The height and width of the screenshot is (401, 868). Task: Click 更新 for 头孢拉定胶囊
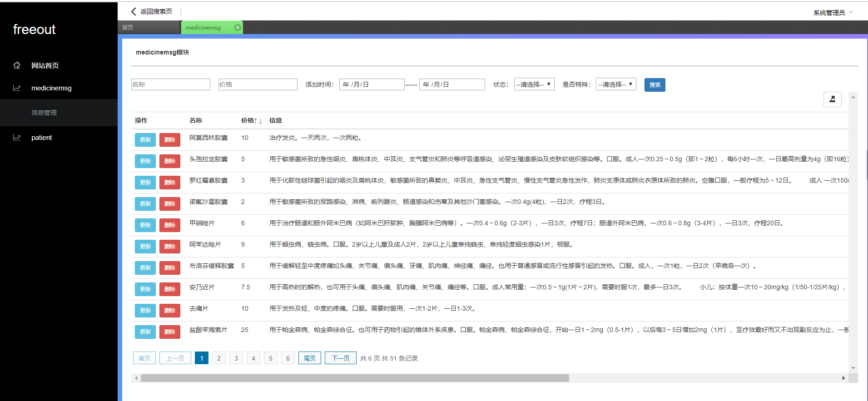click(x=145, y=161)
